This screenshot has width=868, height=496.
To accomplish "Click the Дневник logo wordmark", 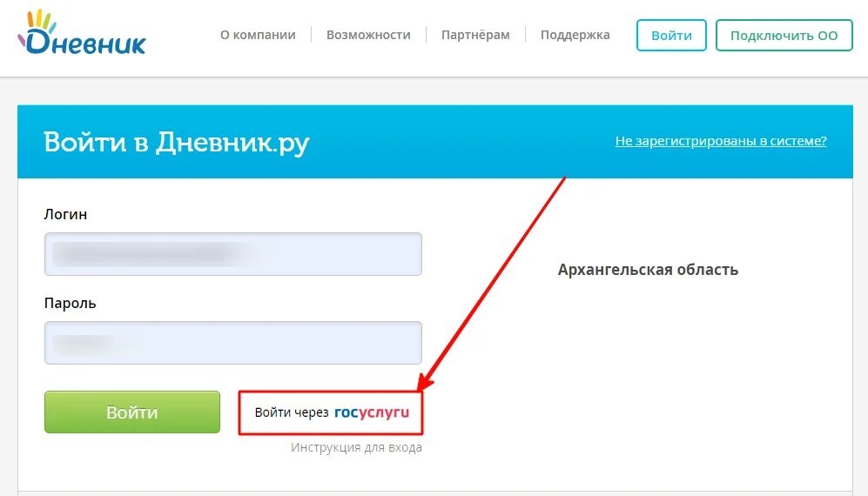I will 82,40.
